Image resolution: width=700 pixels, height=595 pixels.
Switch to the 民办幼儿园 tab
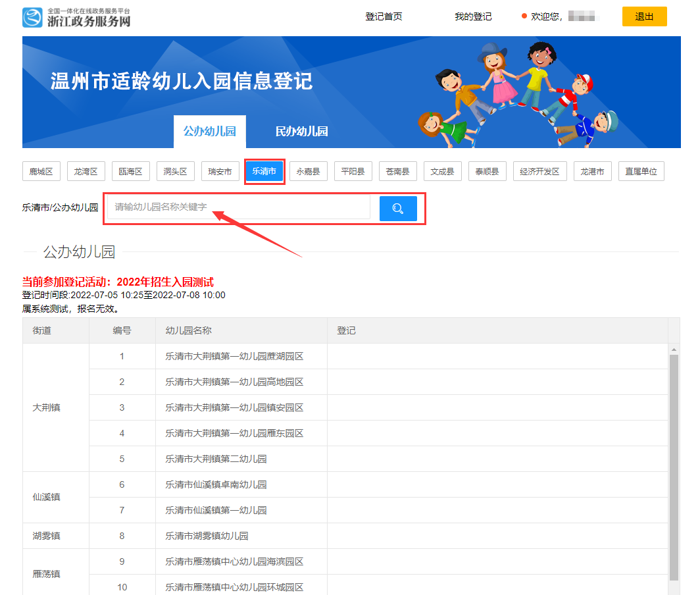click(x=301, y=132)
